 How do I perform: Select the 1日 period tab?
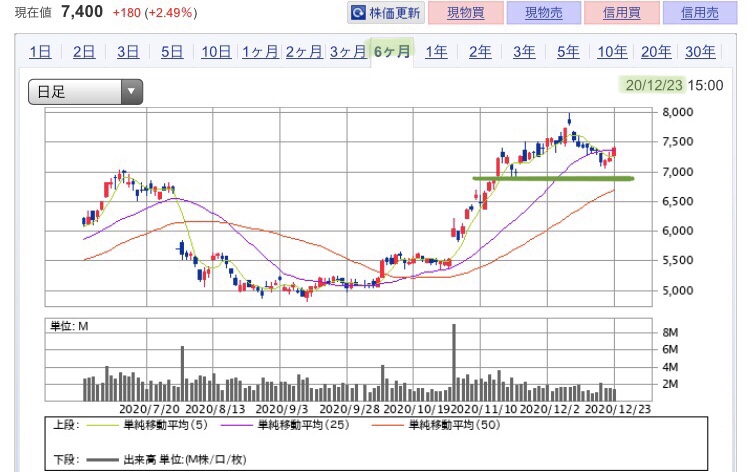(40, 52)
